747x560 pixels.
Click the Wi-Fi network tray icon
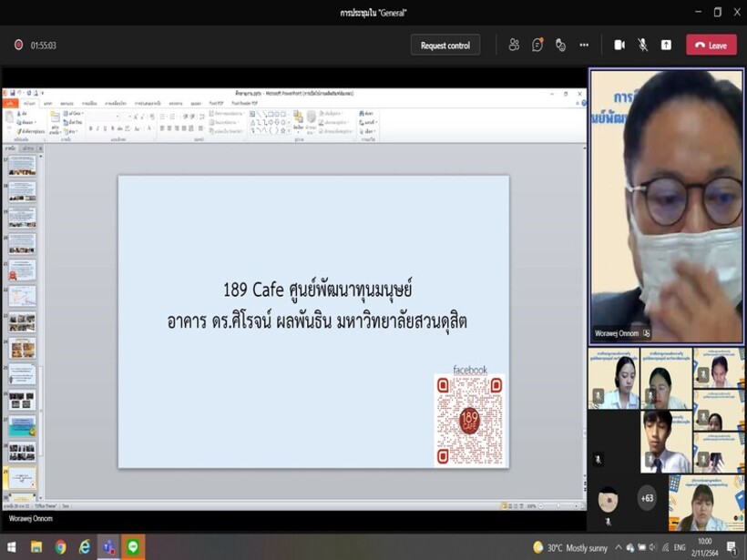coord(665,547)
